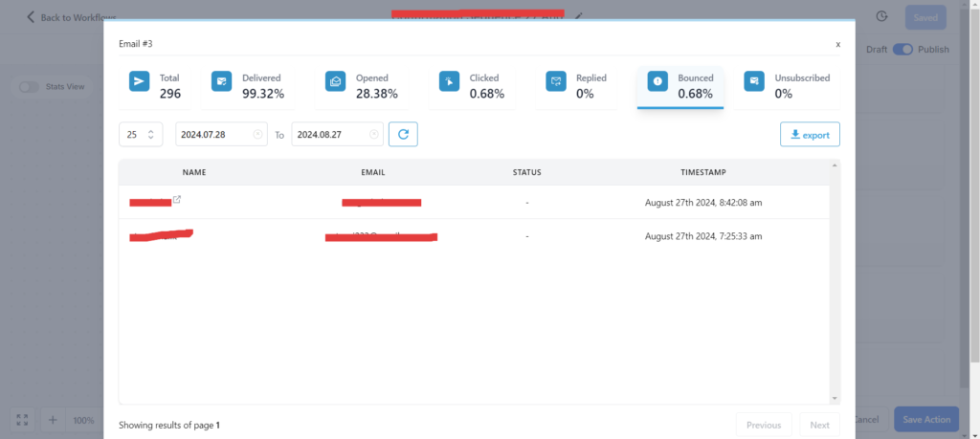Edit the start date 2024.07.28 field

pos(221,134)
